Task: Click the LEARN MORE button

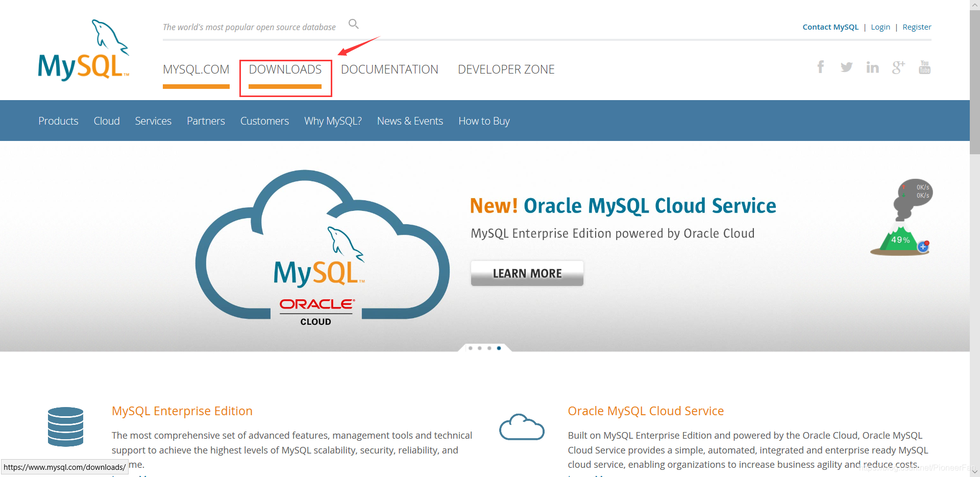Action: click(x=527, y=273)
